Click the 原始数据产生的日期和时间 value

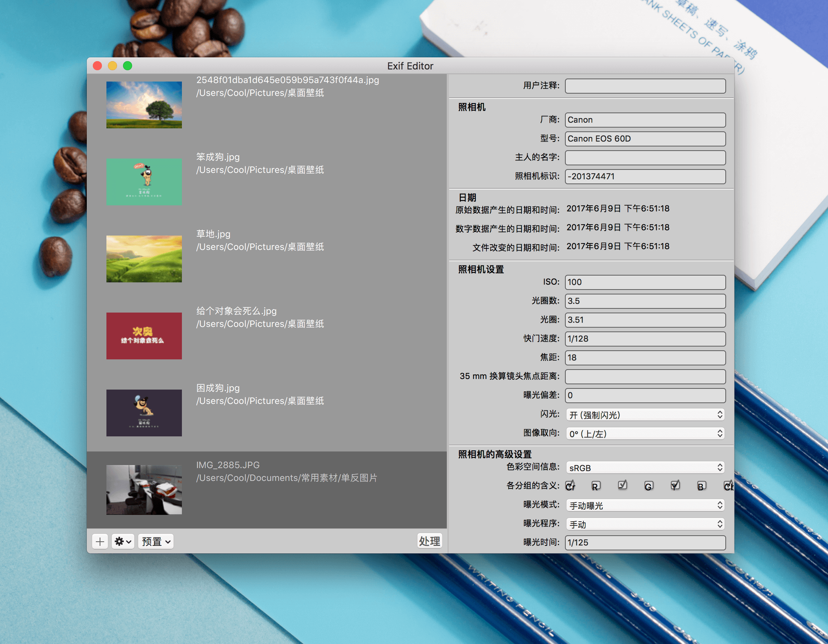click(618, 209)
